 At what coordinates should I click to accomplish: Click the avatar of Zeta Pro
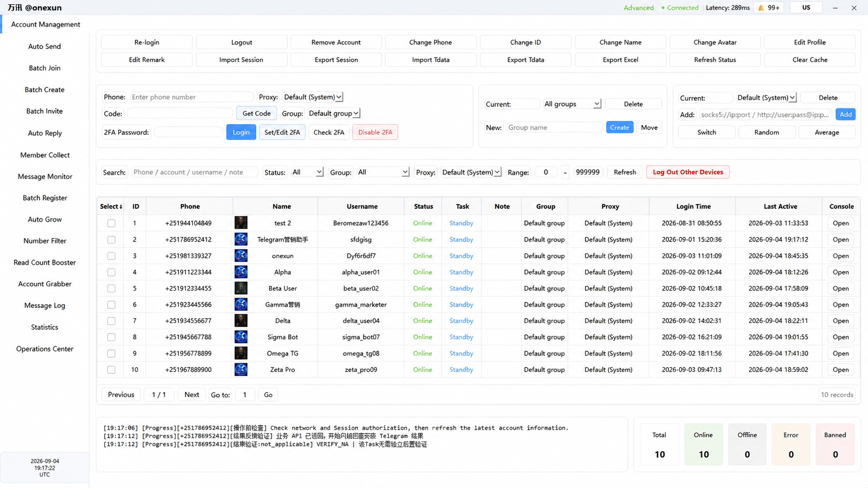pos(241,370)
